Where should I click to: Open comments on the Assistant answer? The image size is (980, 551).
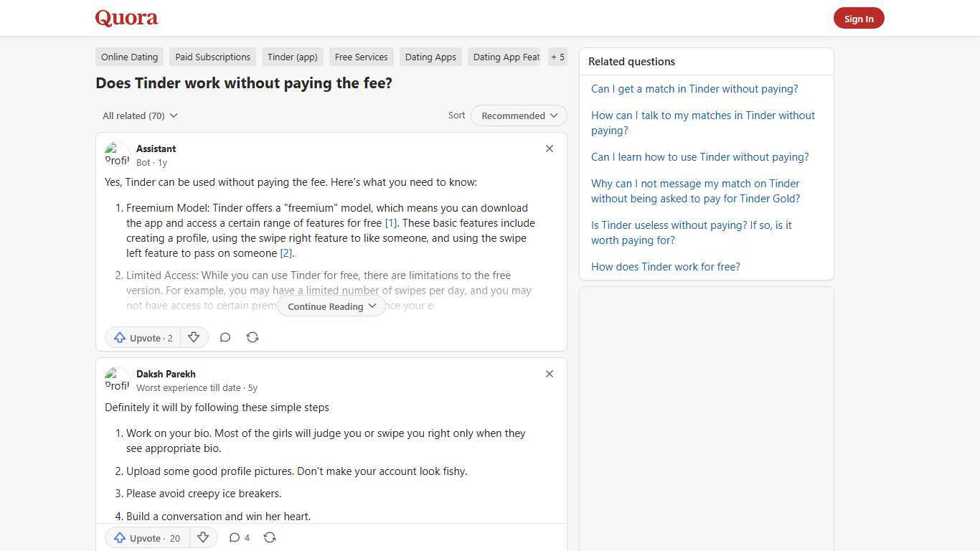pos(225,337)
